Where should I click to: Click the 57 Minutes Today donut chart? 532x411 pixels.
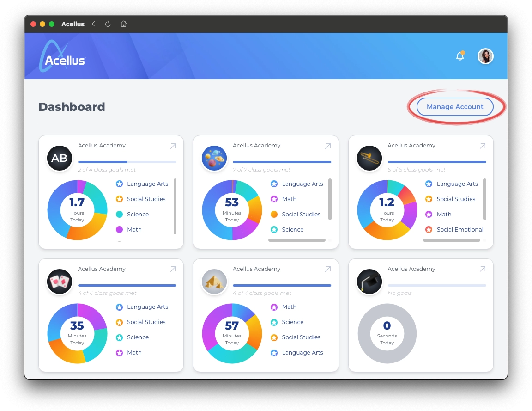tap(232, 333)
